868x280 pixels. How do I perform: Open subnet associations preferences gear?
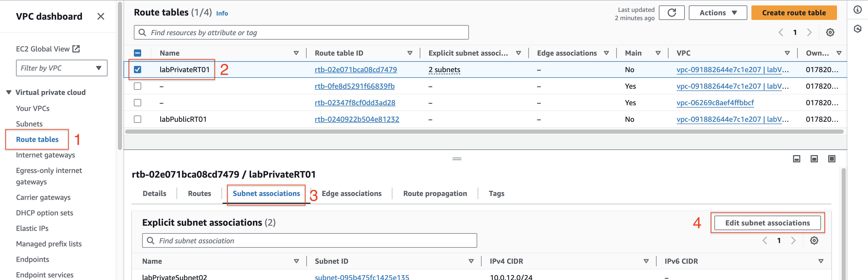tap(814, 241)
